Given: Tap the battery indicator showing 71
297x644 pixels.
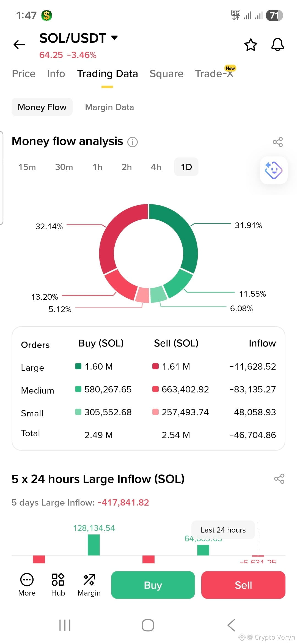Looking at the screenshot, I should [x=274, y=15].
